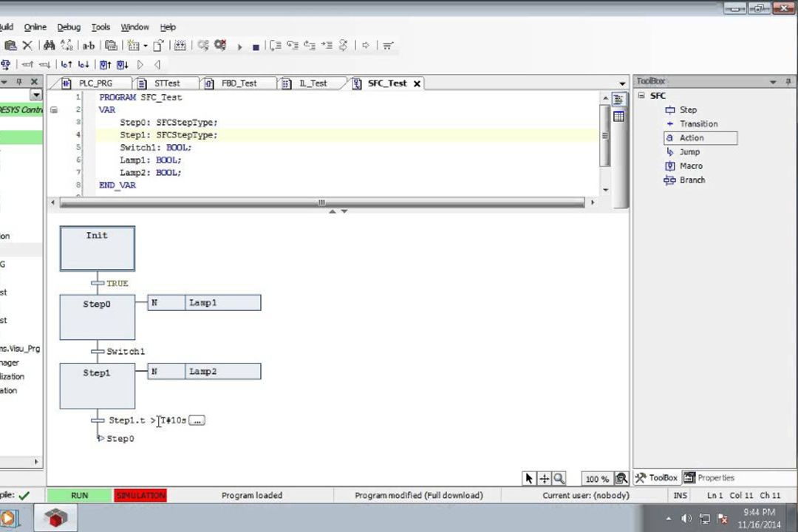
Task: Click the Run to Cursor icon
Action: pyautogui.click(x=327, y=46)
